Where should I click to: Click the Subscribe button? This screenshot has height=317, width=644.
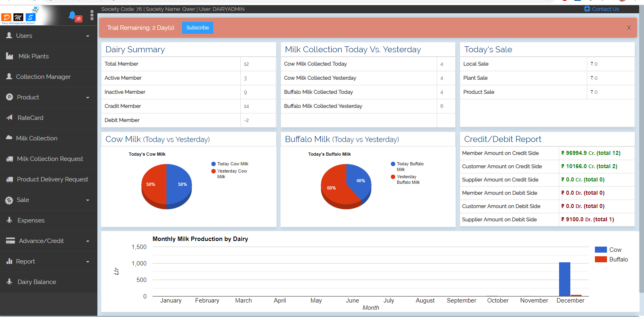tap(198, 28)
